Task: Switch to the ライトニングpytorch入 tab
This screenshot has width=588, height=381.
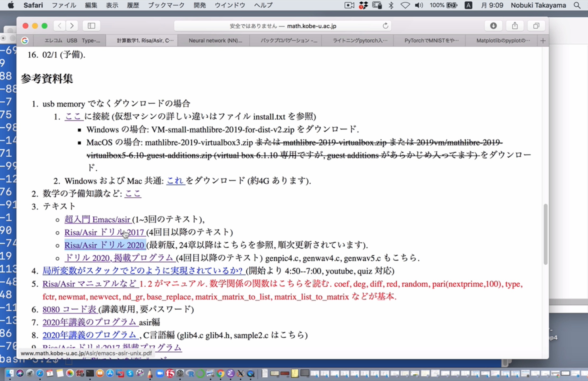Action: click(358, 40)
